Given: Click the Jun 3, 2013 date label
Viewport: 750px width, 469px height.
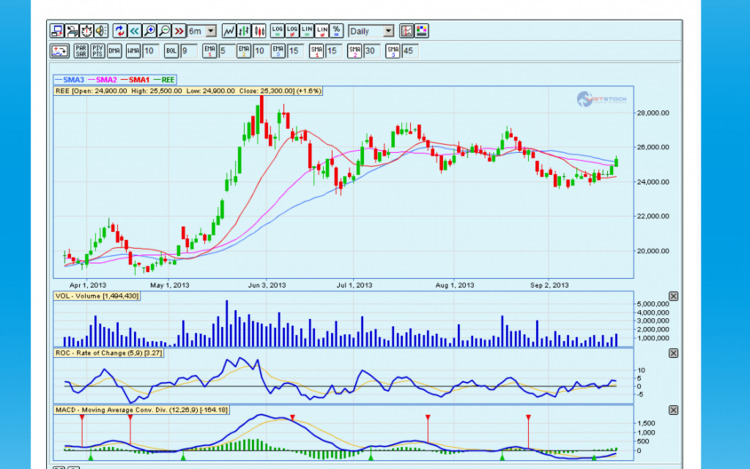Looking at the screenshot, I should point(267,285).
